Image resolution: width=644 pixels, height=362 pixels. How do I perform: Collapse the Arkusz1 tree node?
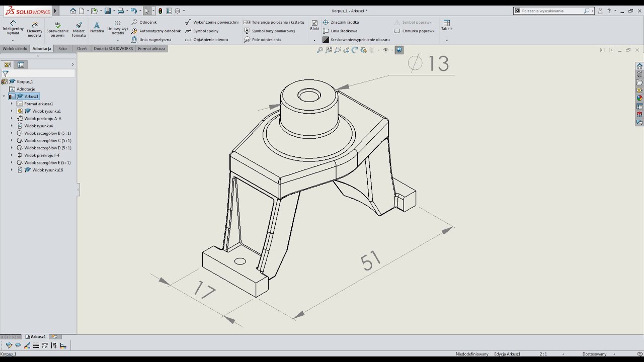point(4,96)
